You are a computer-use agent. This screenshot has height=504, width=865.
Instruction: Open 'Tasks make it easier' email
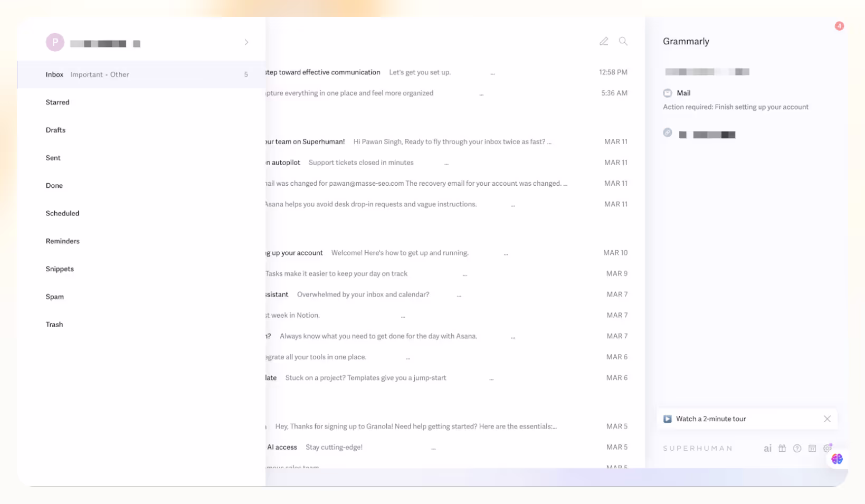click(x=446, y=273)
